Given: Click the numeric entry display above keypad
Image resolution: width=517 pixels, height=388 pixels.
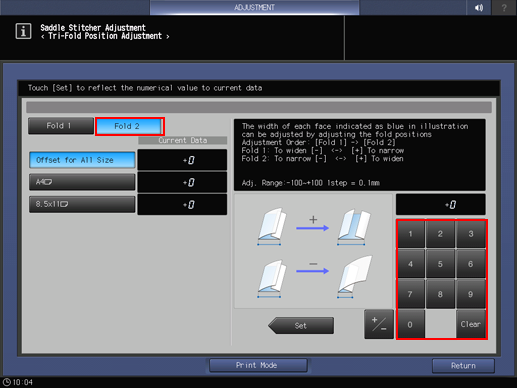Looking at the screenshot, I should pos(440,205).
